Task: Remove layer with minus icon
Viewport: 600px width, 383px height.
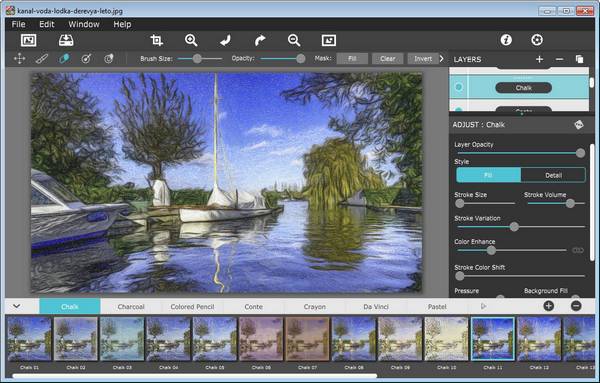Action: pyautogui.click(x=559, y=59)
